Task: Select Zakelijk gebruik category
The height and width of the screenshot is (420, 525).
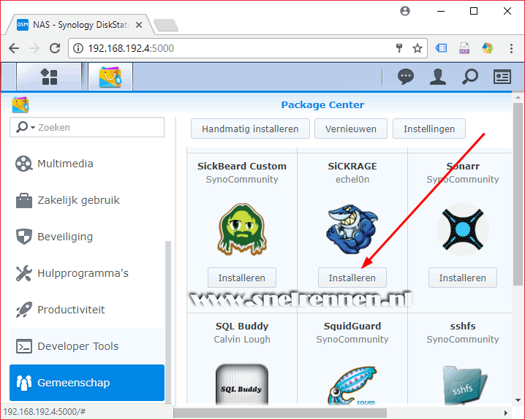Action: pyautogui.click(x=87, y=200)
